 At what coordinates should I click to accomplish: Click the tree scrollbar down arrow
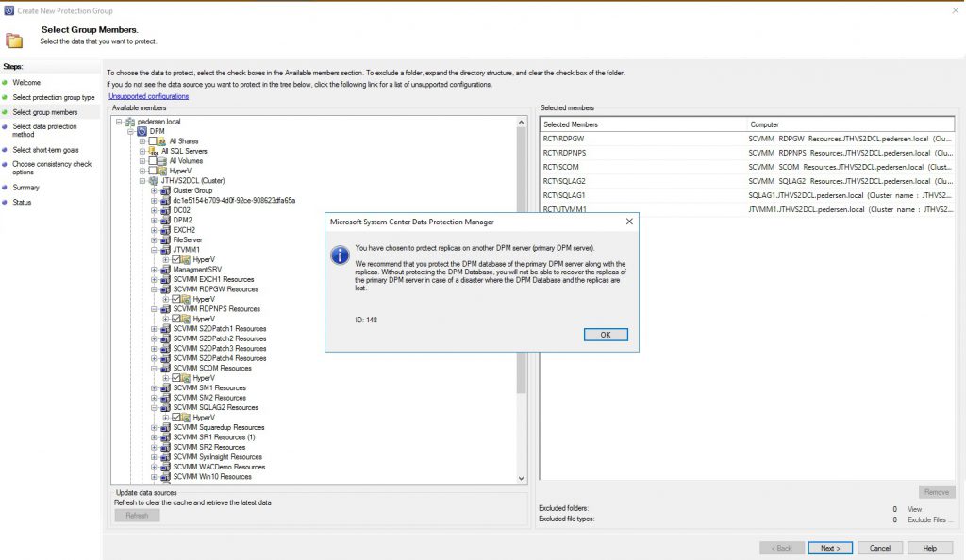point(521,478)
